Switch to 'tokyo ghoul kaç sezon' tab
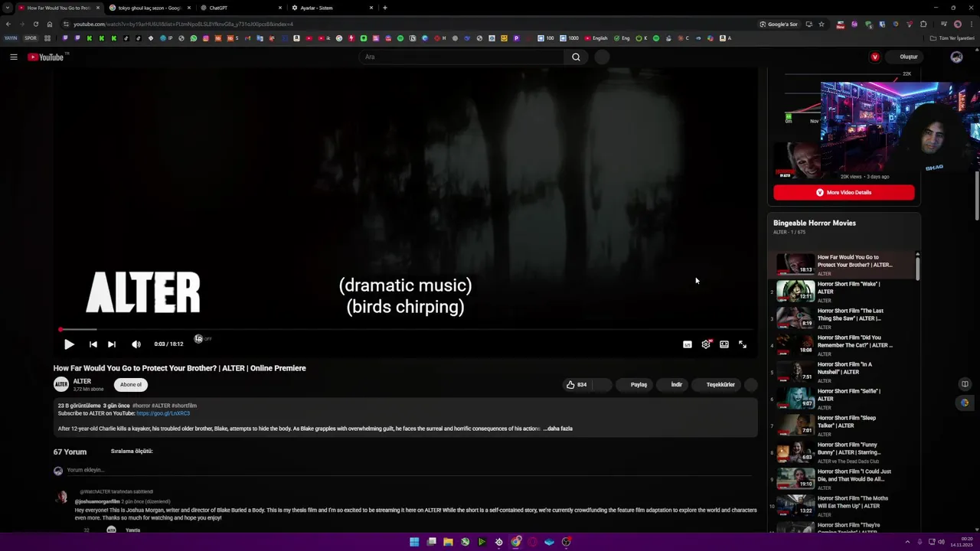This screenshot has height=551, width=980. tap(150, 8)
